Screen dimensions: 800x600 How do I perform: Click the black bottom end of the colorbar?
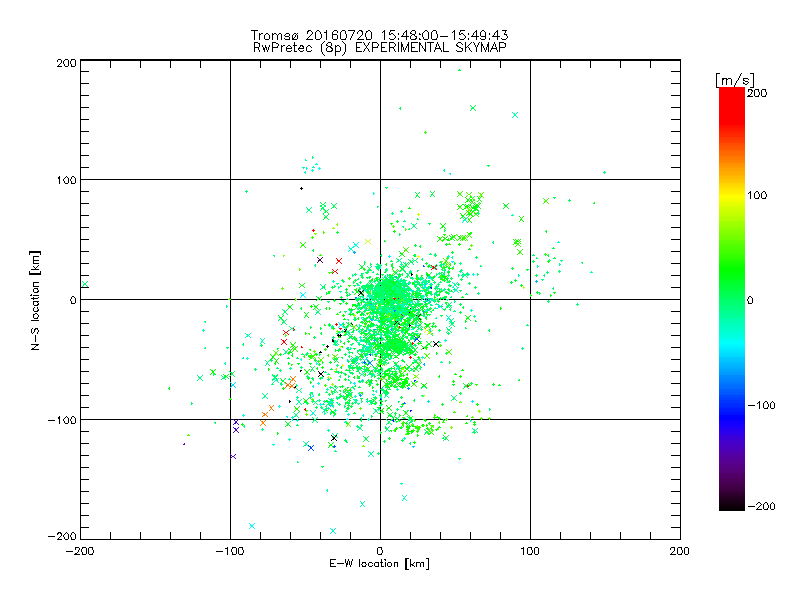[732, 503]
